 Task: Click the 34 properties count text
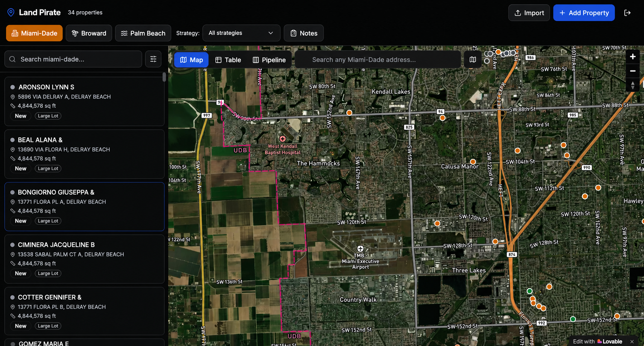point(85,12)
